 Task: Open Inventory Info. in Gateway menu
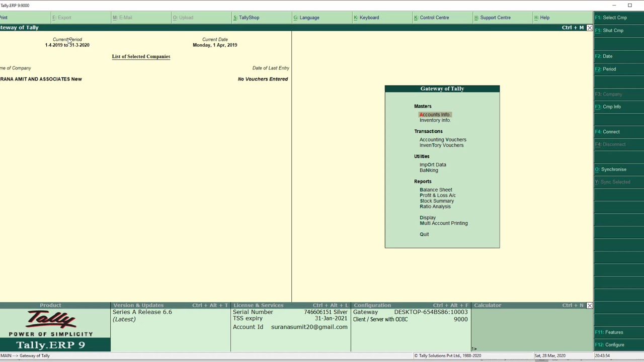click(435, 120)
